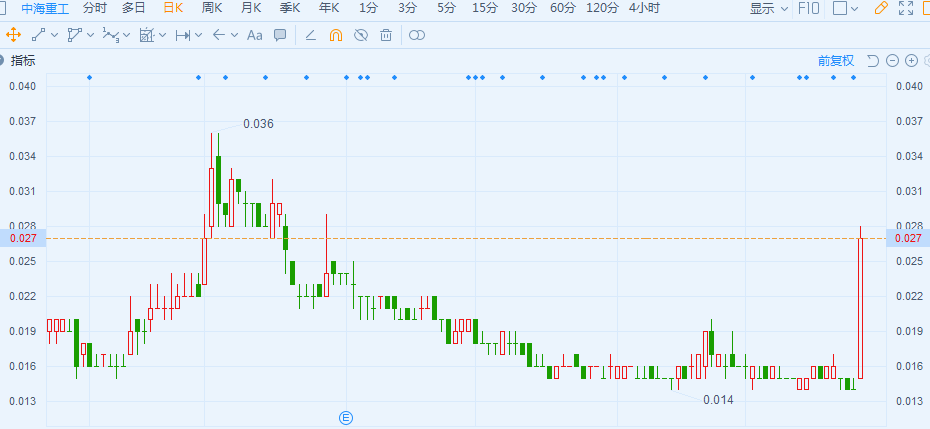The height and width of the screenshot is (429, 930).
Task: Select the 季K quarterly candlestick tab
Action: coord(290,8)
